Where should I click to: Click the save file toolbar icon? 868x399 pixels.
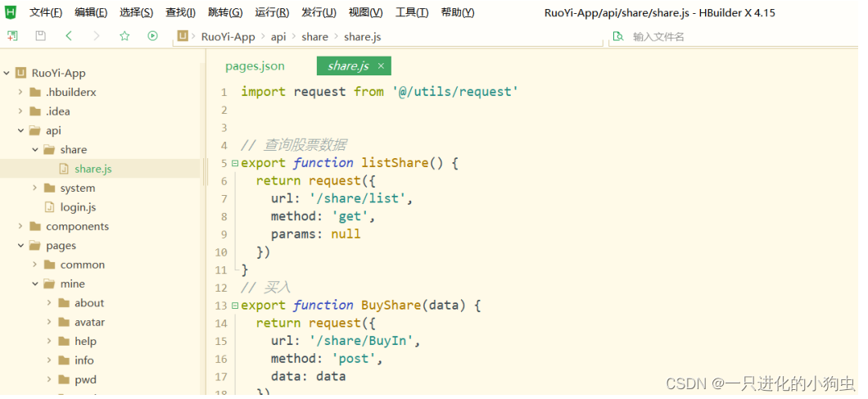tap(40, 36)
